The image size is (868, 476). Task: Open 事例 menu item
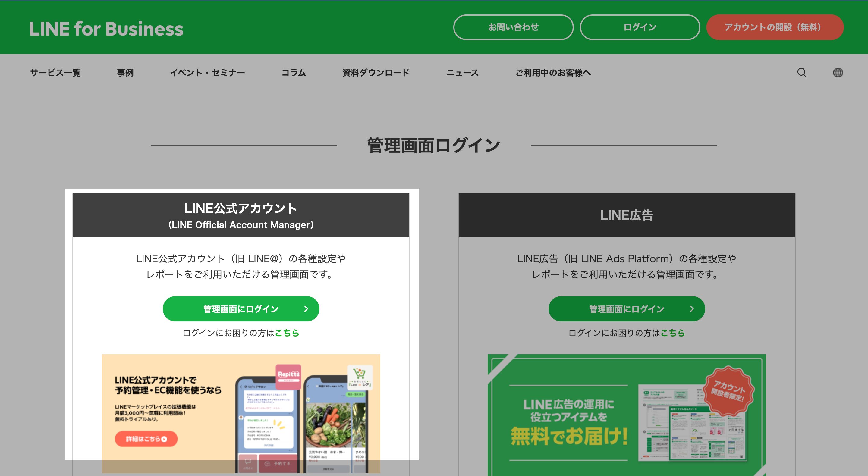point(125,73)
